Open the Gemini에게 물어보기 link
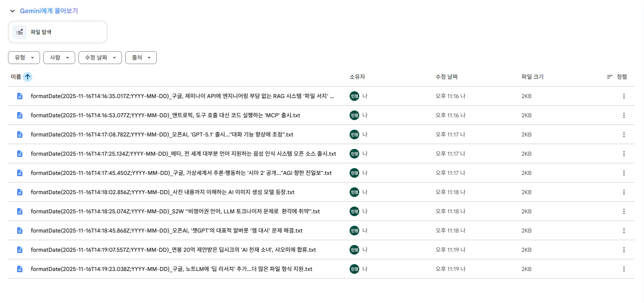The height and width of the screenshot is (303, 644). click(49, 11)
